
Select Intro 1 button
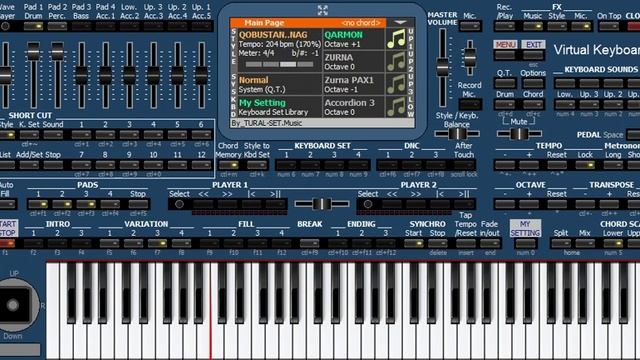click(x=33, y=243)
